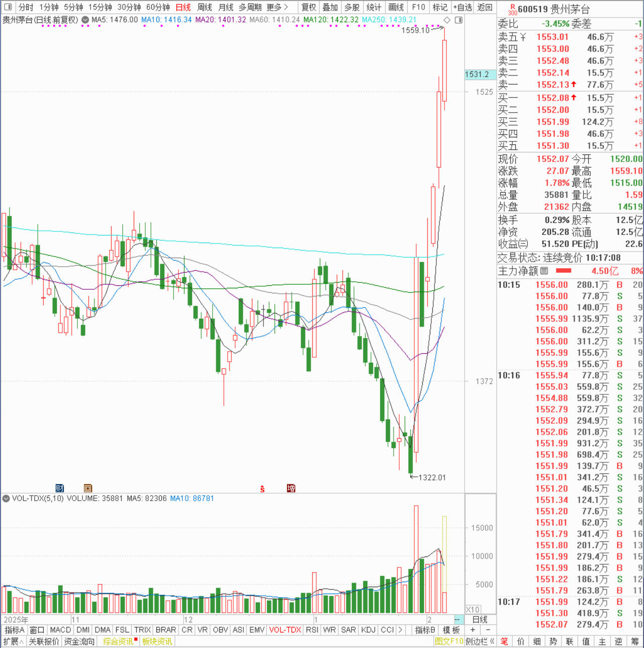Open 资金流向 capital flow tab
Image resolution: width=644 pixels, height=648 pixels.
coord(79,641)
